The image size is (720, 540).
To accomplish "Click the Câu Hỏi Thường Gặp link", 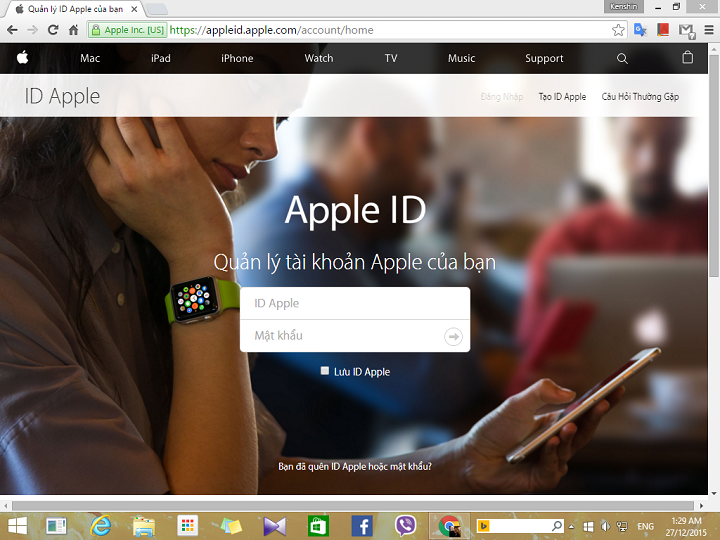I will (x=640, y=96).
